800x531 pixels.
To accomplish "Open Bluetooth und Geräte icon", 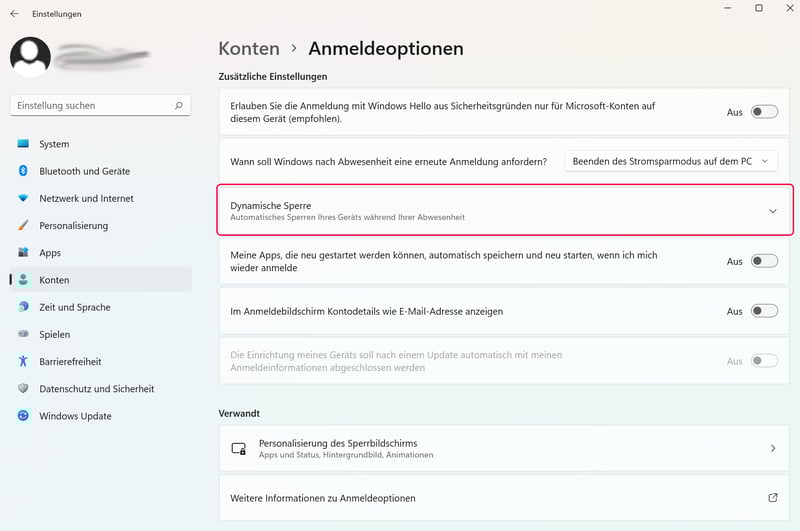I will pos(23,171).
